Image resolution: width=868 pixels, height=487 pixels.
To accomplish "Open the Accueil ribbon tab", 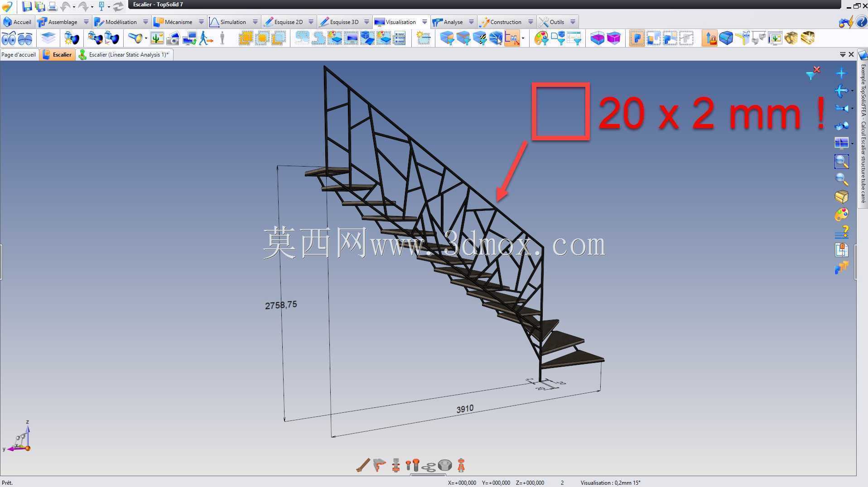I will tap(17, 22).
